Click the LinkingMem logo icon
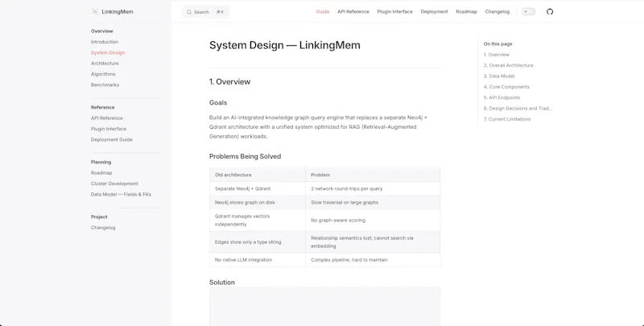This screenshot has width=644, height=326. [95, 12]
